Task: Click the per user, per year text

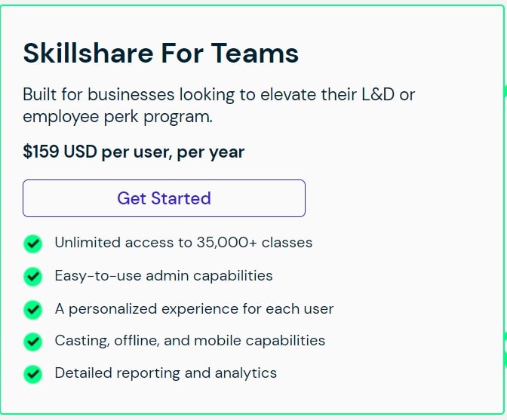Action: click(173, 152)
